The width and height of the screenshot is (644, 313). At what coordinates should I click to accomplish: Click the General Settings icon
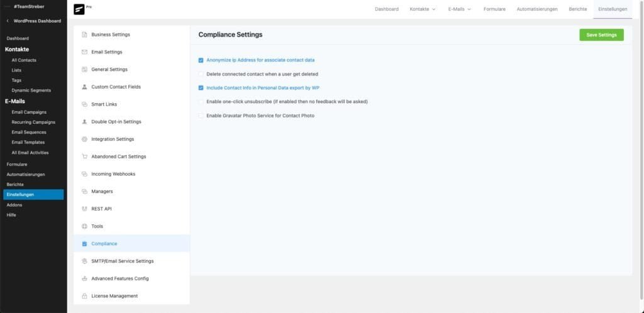point(84,69)
